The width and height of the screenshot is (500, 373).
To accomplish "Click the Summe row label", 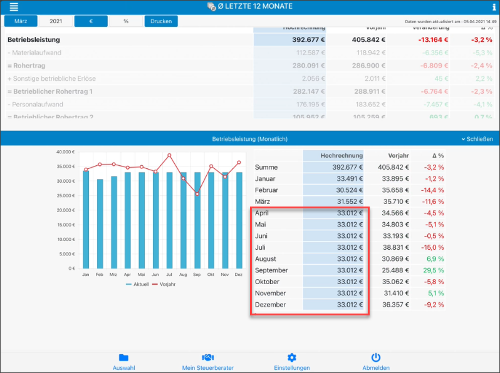I will tap(266, 167).
